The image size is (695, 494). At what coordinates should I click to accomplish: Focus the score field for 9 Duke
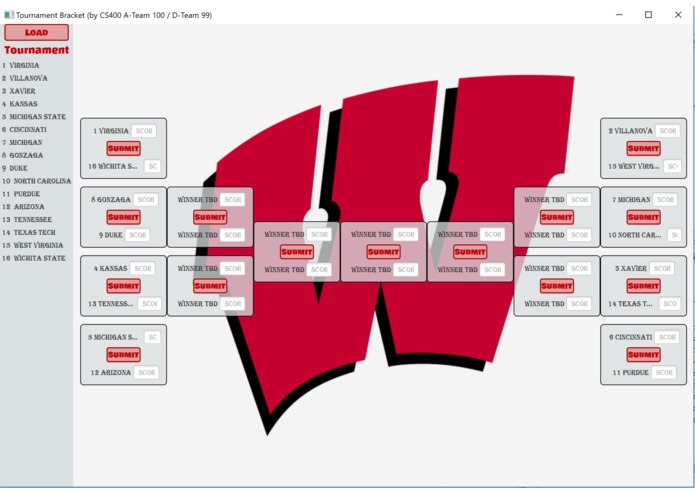[137, 235]
